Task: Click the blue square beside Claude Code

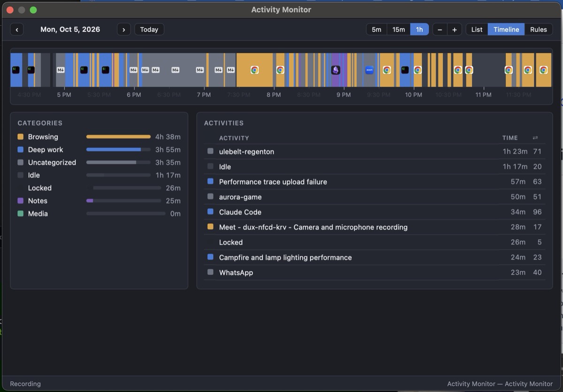Action: (210, 212)
